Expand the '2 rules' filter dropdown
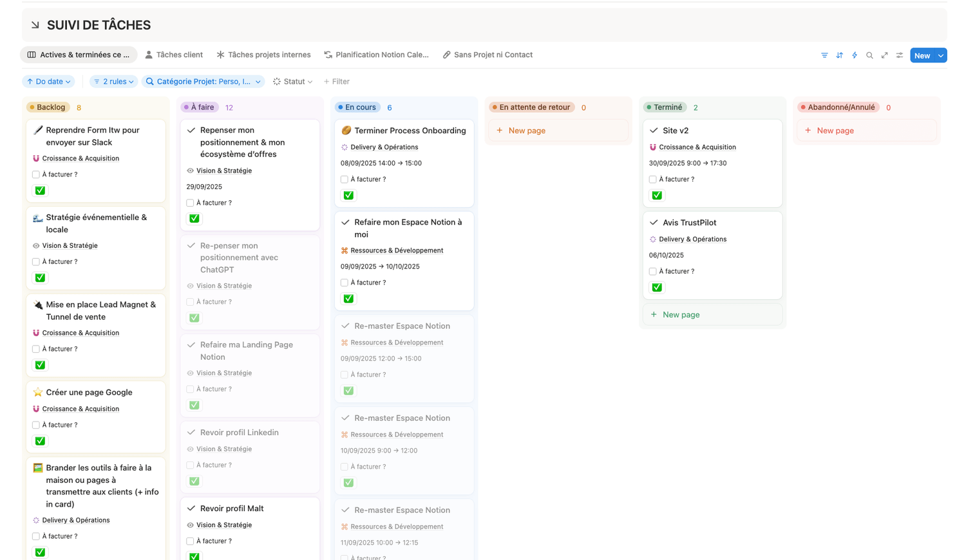Screen dimensions: 966x560 point(114,82)
